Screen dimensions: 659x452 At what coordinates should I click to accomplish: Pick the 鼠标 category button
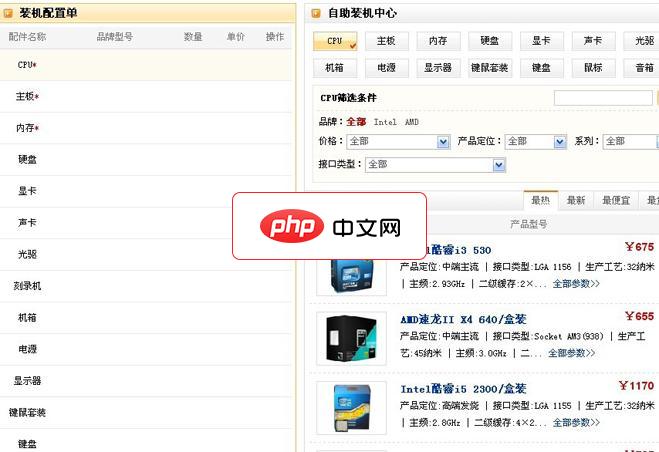point(593,68)
